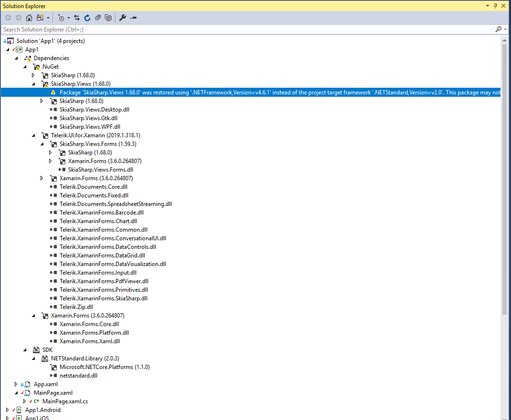Expand the App.xaml node
Viewport: 511px width, 420px height.
[x=16, y=384]
